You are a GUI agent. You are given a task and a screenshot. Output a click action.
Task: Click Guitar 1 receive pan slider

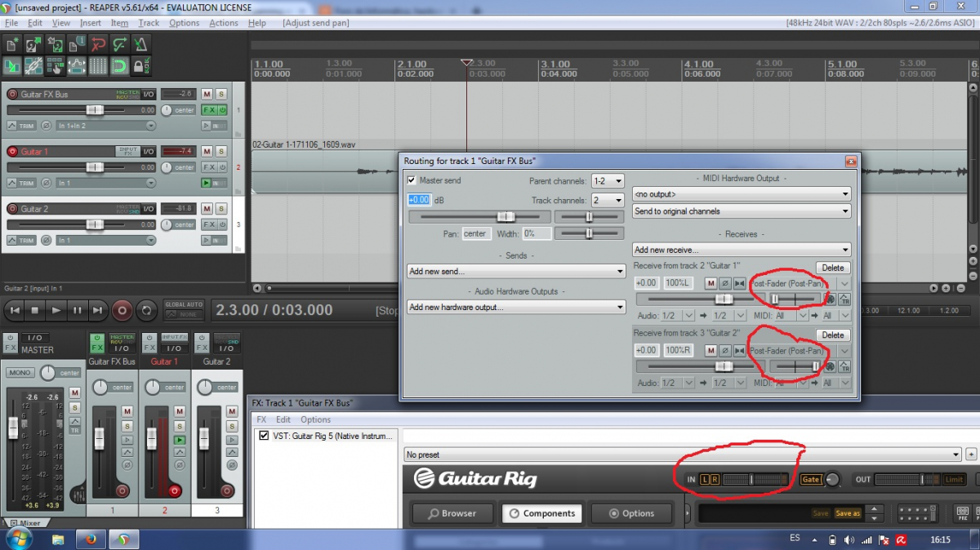[795, 299]
